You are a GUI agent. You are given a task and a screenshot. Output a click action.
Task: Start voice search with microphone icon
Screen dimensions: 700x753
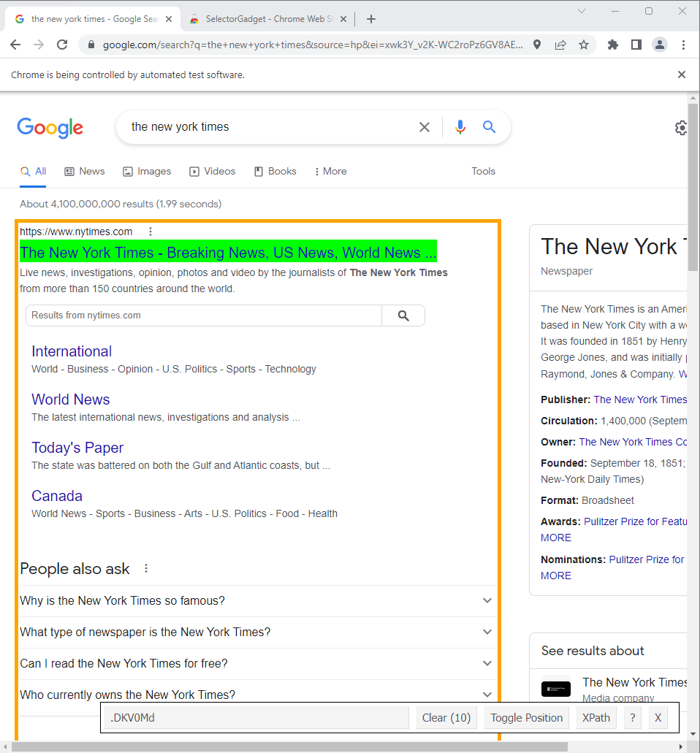point(460,127)
